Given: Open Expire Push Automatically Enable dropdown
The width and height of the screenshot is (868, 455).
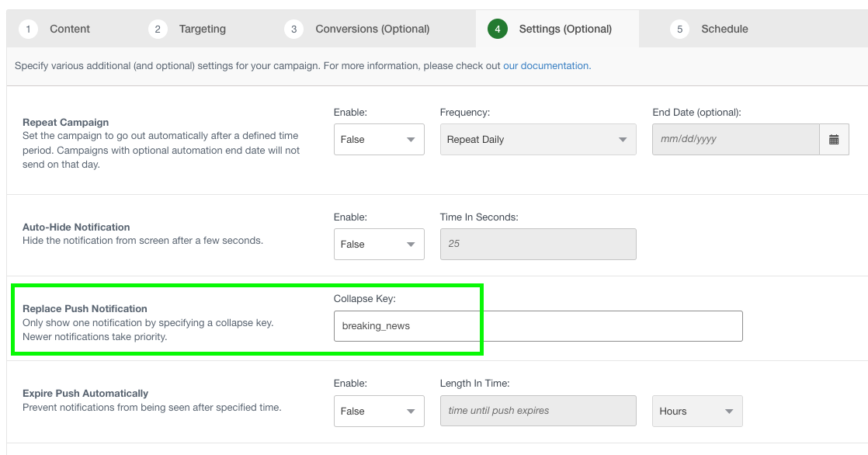Looking at the screenshot, I should [x=379, y=412].
